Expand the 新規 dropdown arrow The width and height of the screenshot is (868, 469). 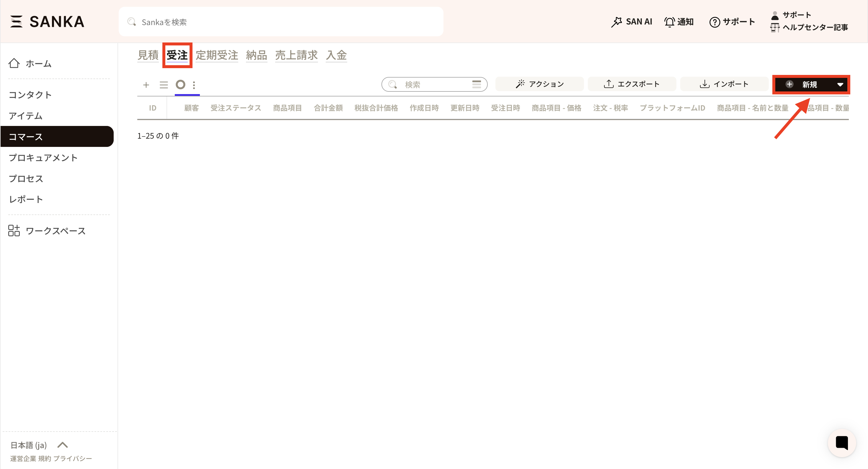coord(840,84)
